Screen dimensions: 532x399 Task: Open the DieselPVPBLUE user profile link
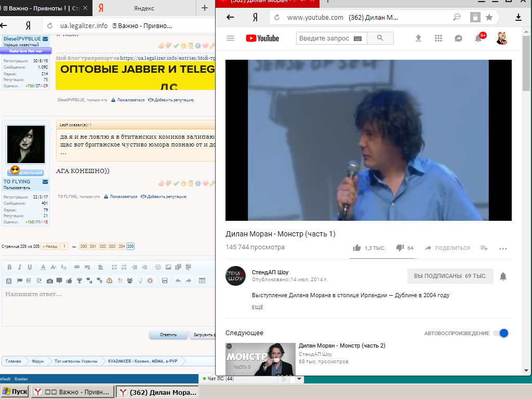point(22,38)
